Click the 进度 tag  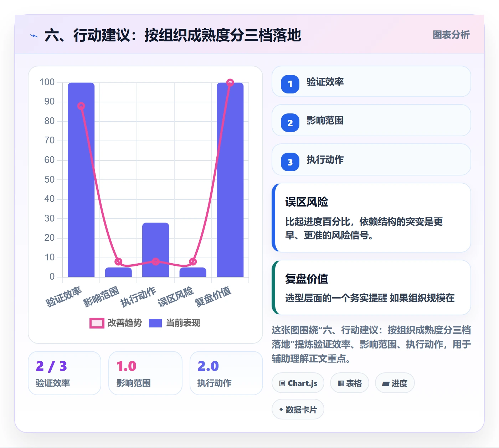coord(395,383)
